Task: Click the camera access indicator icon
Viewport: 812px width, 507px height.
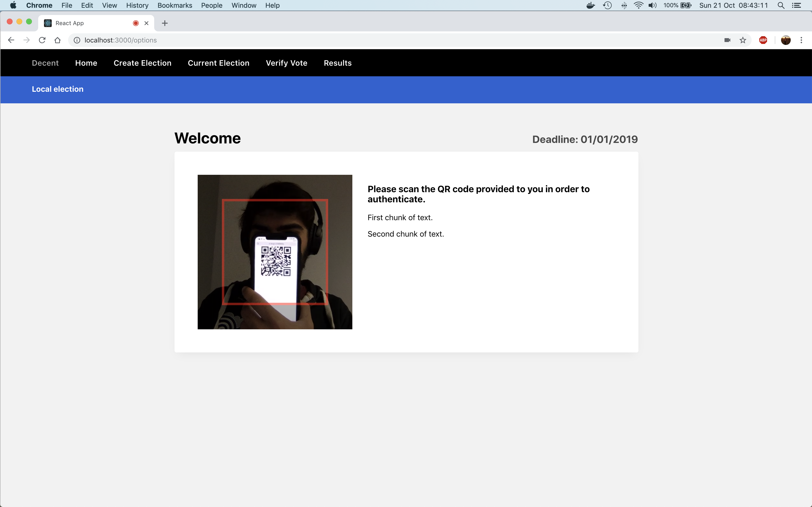Action: coord(727,40)
